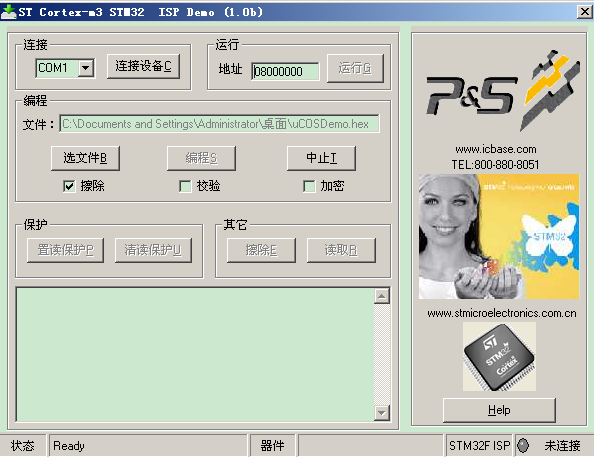Click the STM32 Cortex chip image
This screenshot has height=457, width=594.
click(499, 357)
